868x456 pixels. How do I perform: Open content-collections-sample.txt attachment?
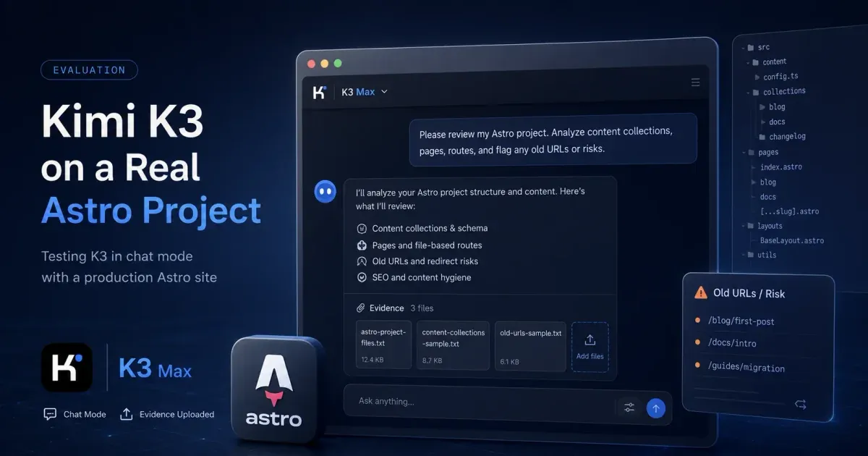453,345
